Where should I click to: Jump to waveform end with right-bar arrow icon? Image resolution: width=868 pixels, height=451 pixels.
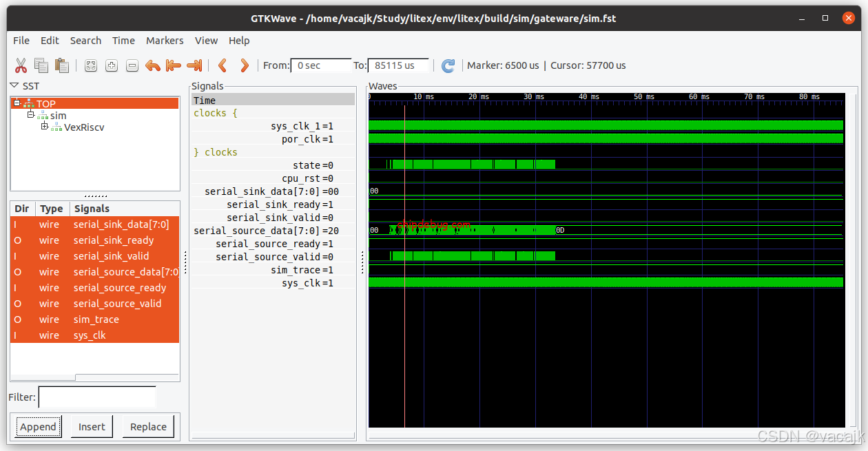194,65
